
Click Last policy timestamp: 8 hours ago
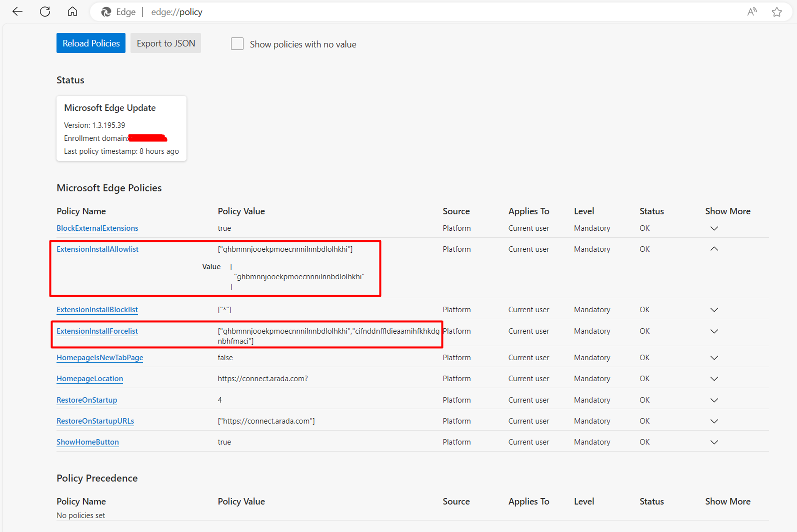point(121,151)
